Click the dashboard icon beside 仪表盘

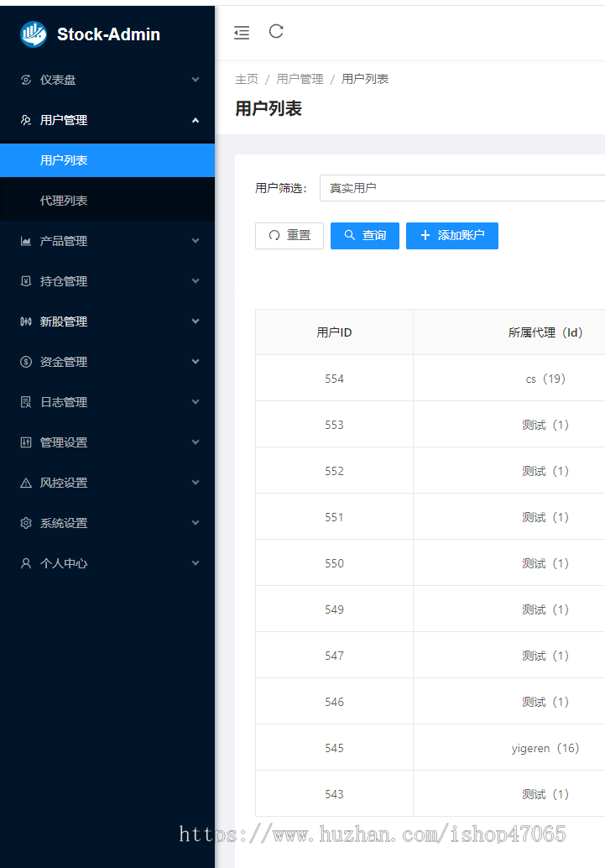[x=25, y=80]
